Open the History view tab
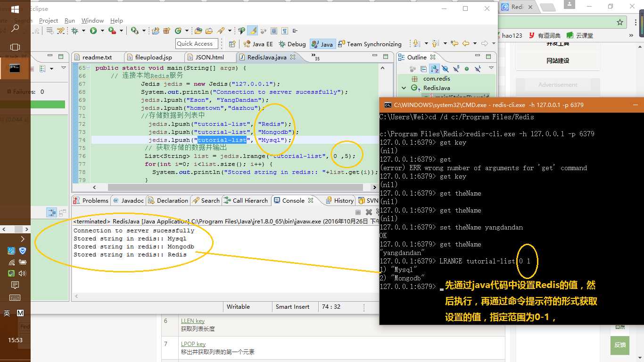This screenshot has height=362, width=644. (340, 200)
